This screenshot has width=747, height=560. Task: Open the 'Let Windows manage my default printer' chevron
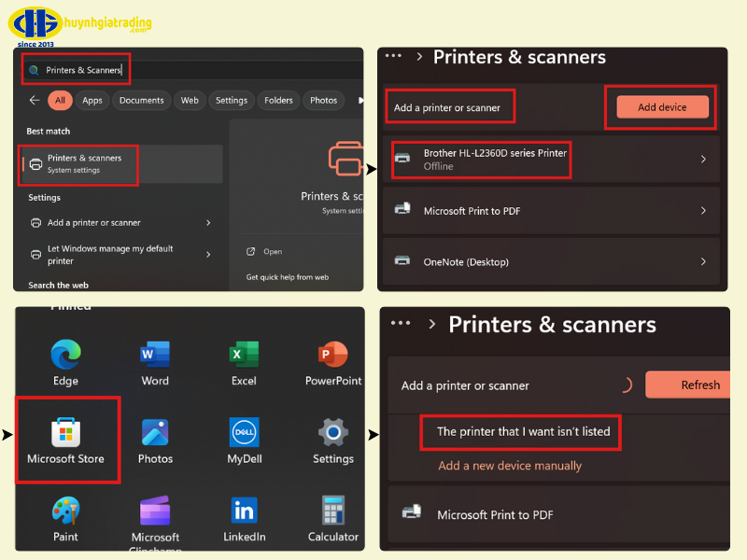pyautogui.click(x=207, y=255)
